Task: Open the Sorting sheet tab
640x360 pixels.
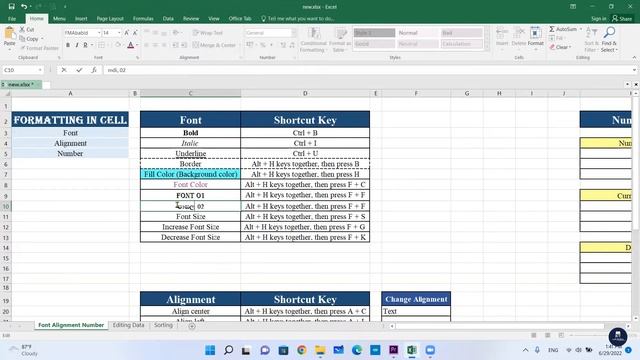Action: coord(163,325)
